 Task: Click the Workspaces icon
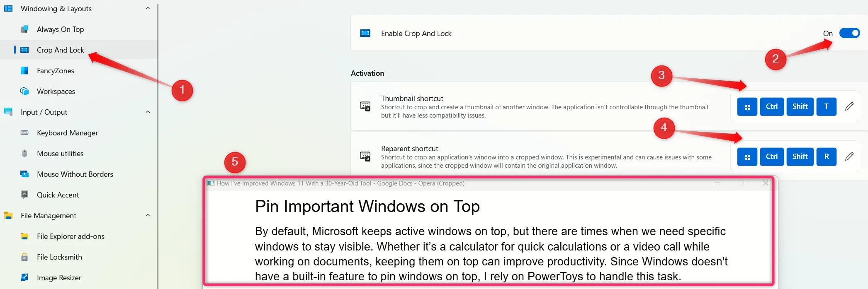(x=24, y=91)
